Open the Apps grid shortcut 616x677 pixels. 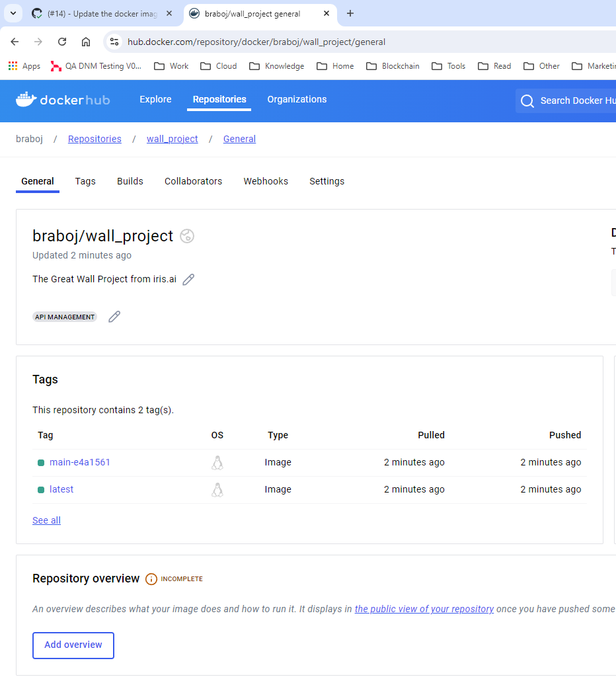(x=24, y=66)
